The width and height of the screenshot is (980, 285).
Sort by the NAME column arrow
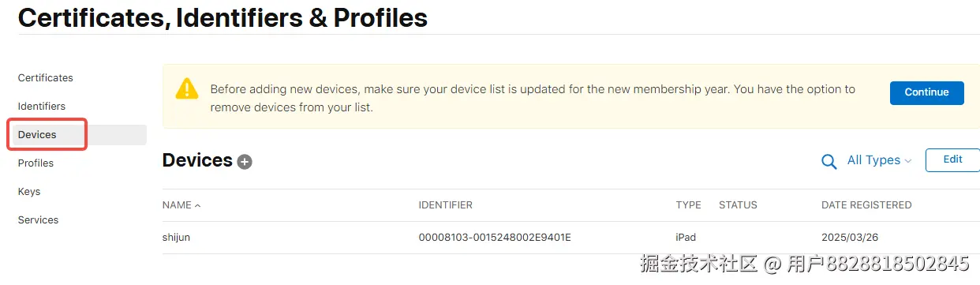(x=198, y=205)
